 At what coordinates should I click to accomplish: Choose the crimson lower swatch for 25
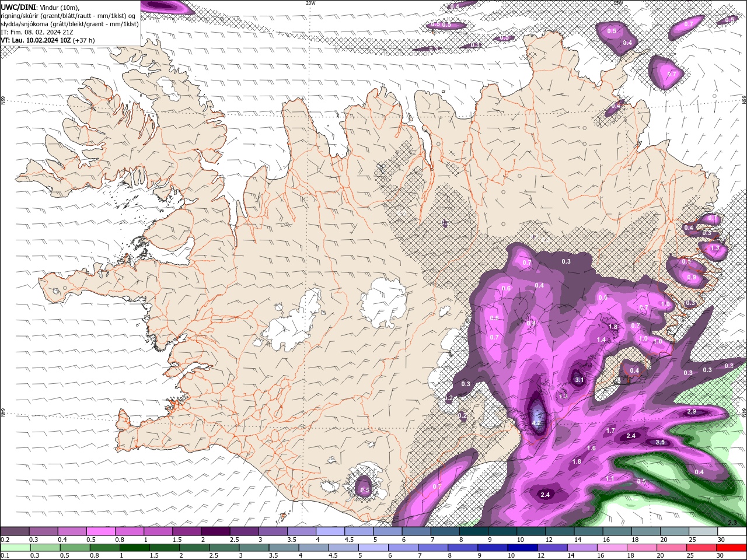(x=702, y=548)
